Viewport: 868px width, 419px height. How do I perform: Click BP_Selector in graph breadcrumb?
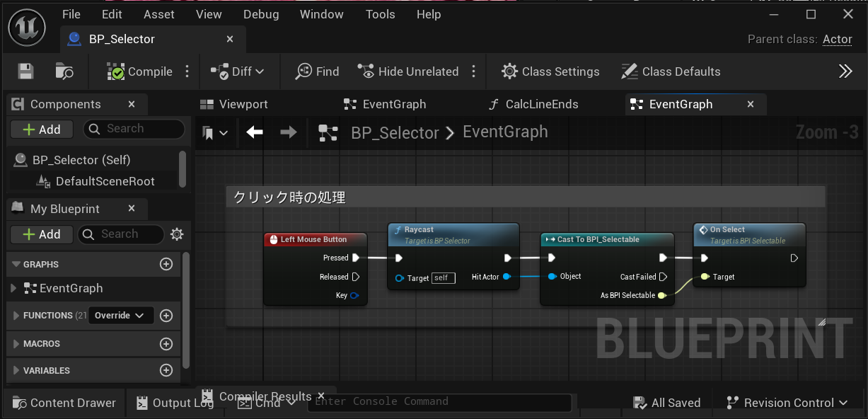(x=395, y=132)
